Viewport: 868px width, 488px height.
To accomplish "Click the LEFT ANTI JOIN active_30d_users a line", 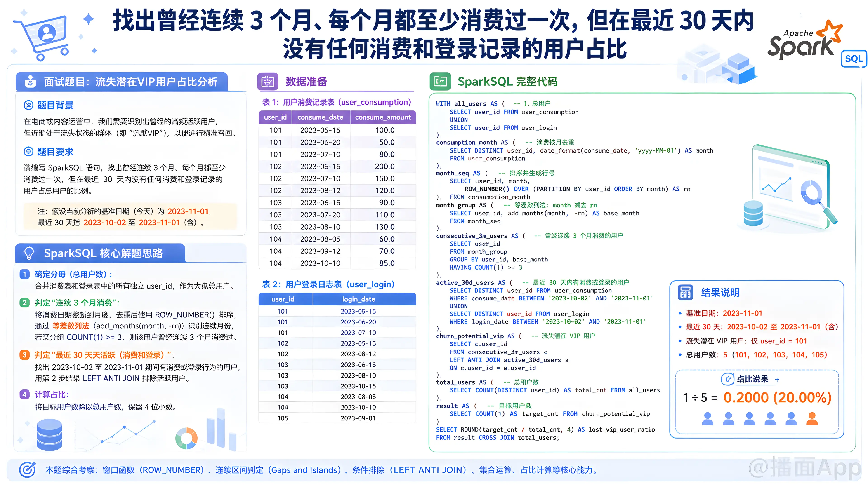I will pos(509,360).
